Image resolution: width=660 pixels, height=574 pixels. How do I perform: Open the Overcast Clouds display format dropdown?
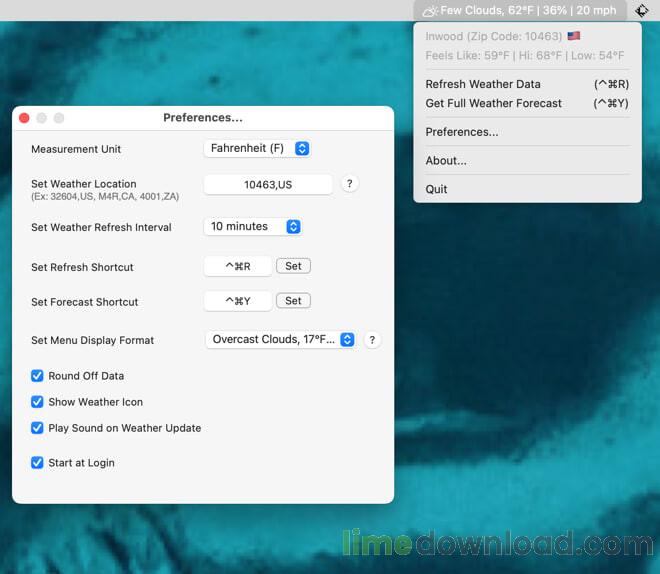[281, 340]
